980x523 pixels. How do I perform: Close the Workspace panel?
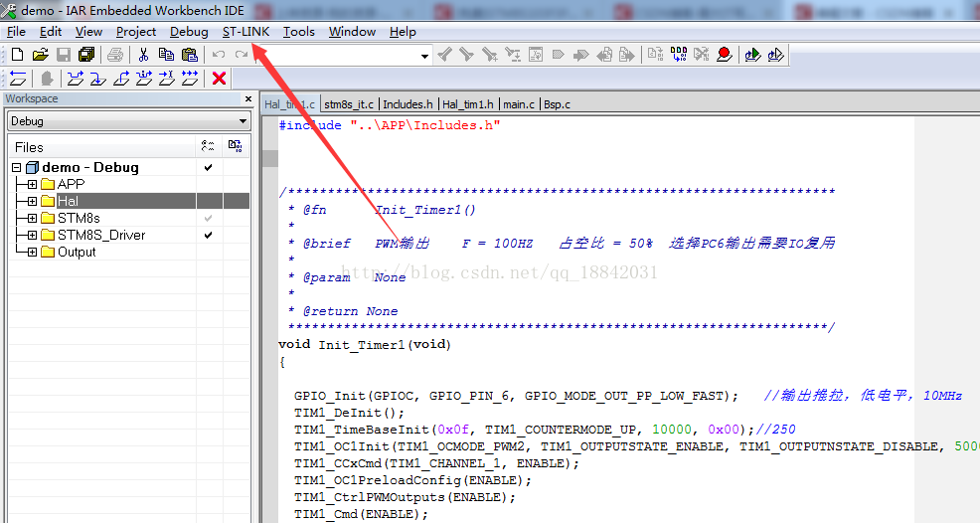248,98
